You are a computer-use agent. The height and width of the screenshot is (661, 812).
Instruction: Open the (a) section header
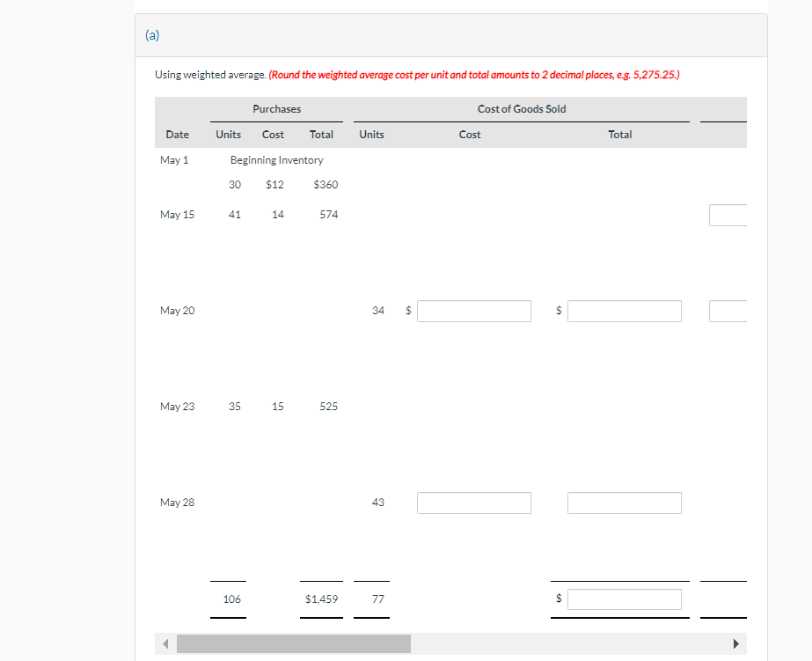click(151, 35)
